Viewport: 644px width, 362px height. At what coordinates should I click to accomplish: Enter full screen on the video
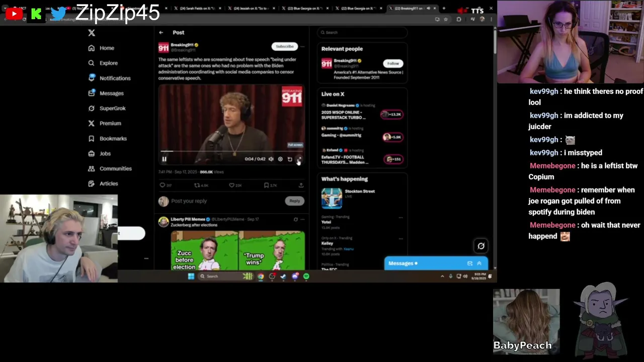tap(299, 159)
